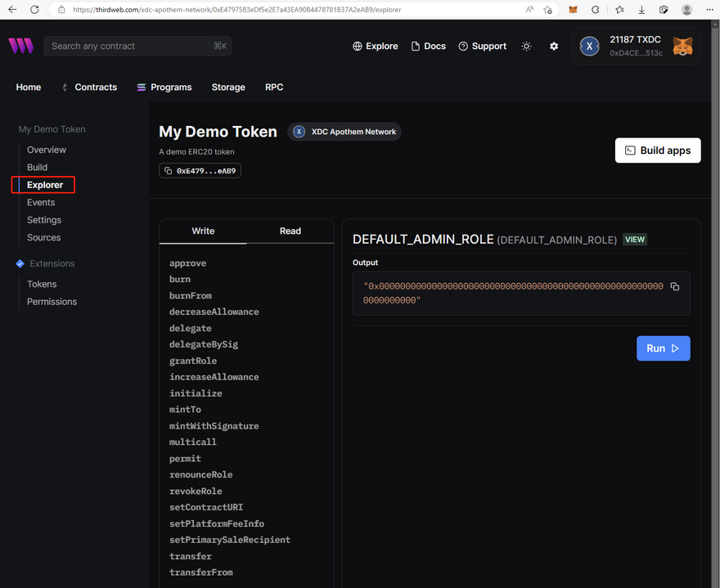Click the MetaMask fox extension icon in browser toolbar

(573, 10)
